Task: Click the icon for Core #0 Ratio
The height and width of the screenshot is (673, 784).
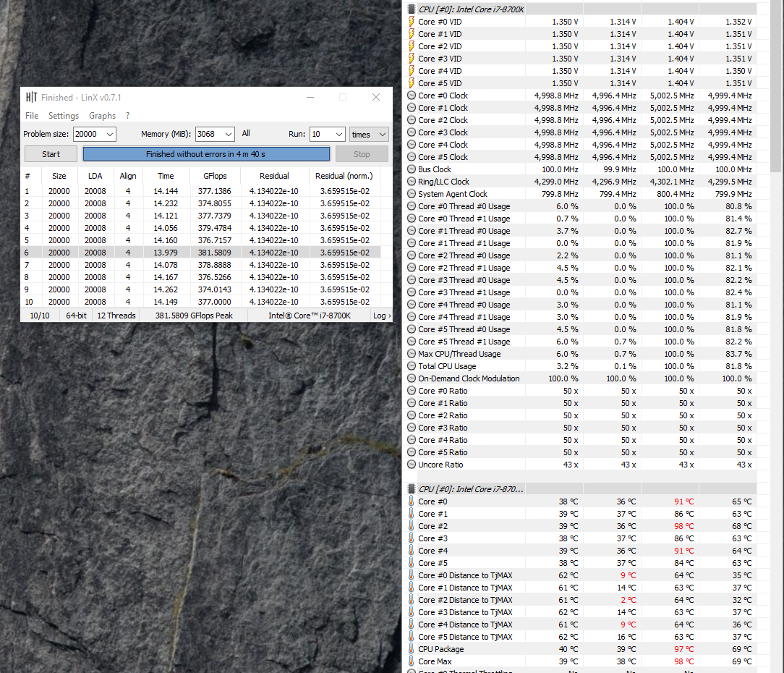Action: [412, 390]
